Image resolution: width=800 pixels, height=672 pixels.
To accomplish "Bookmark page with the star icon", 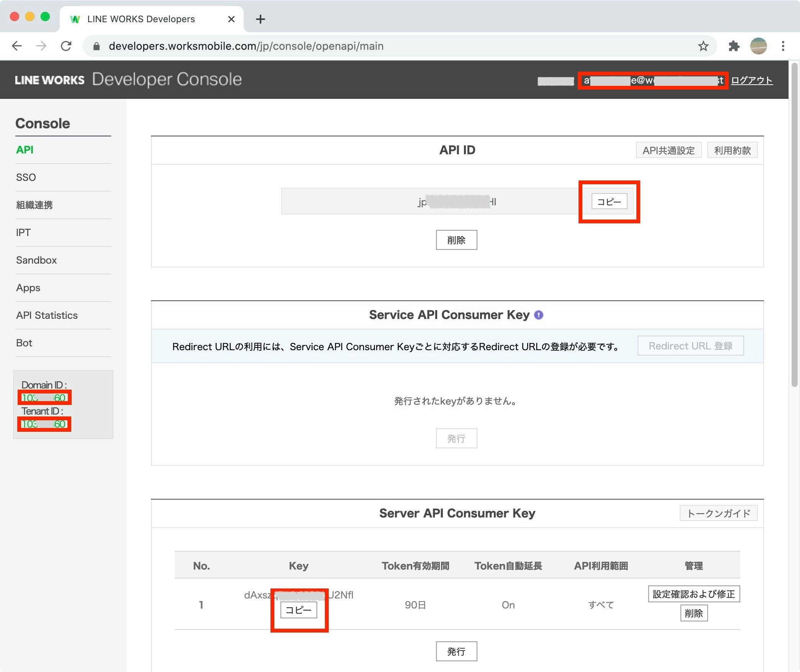I will [703, 46].
